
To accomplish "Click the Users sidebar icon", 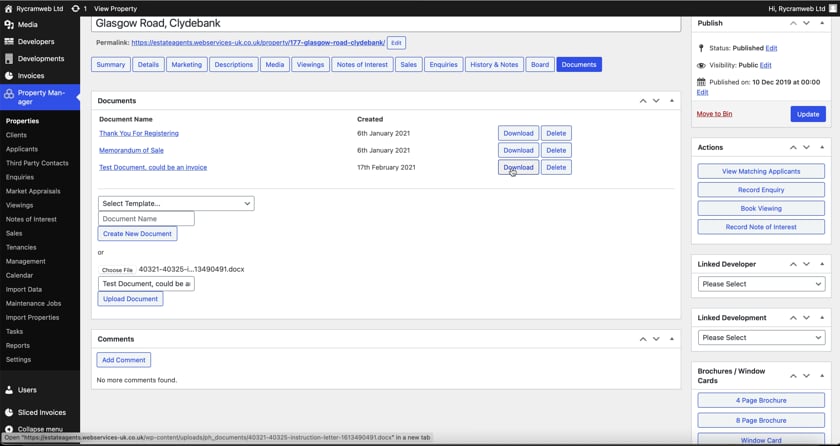I will [9, 390].
